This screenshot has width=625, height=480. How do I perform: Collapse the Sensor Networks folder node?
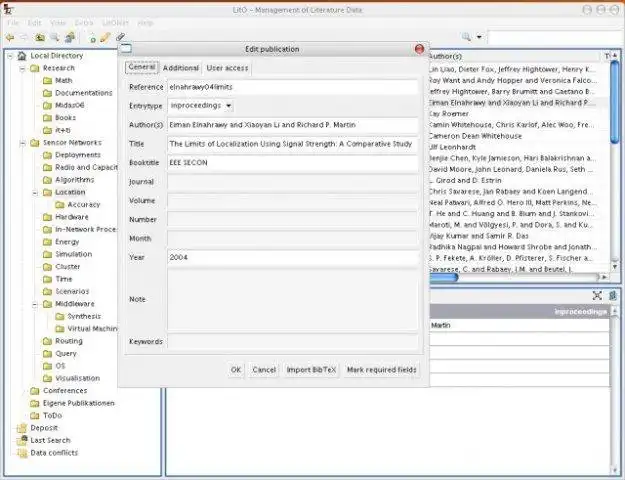[23, 143]
